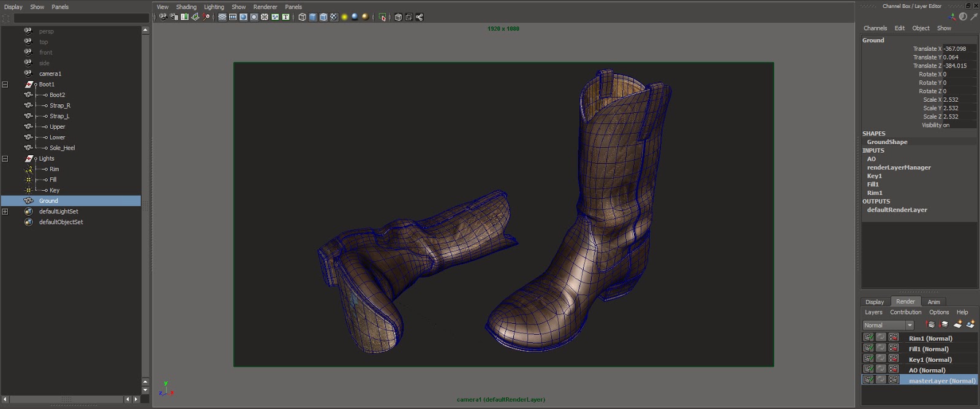Open the Normal blend mode dropdown

click(888, 325)
